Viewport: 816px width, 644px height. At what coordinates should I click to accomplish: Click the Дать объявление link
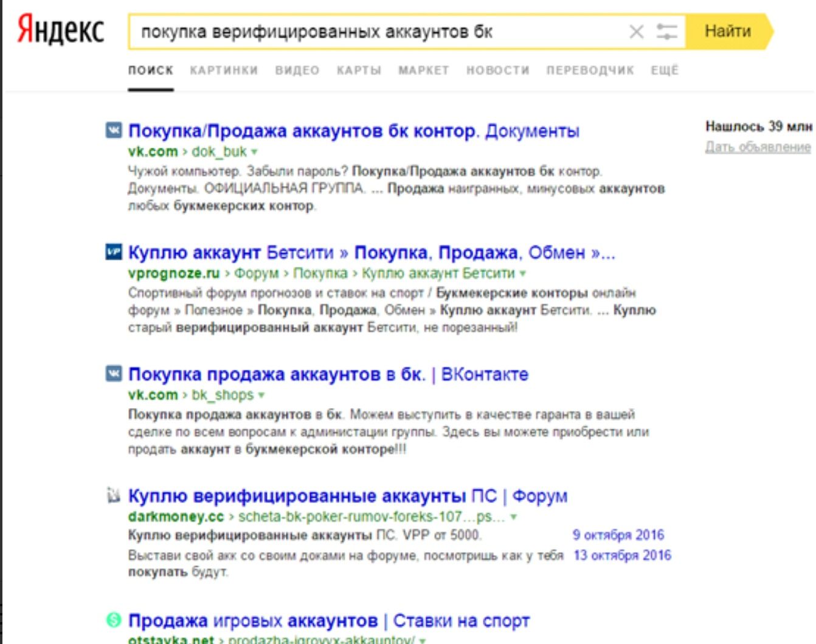(x=758, y=147)
